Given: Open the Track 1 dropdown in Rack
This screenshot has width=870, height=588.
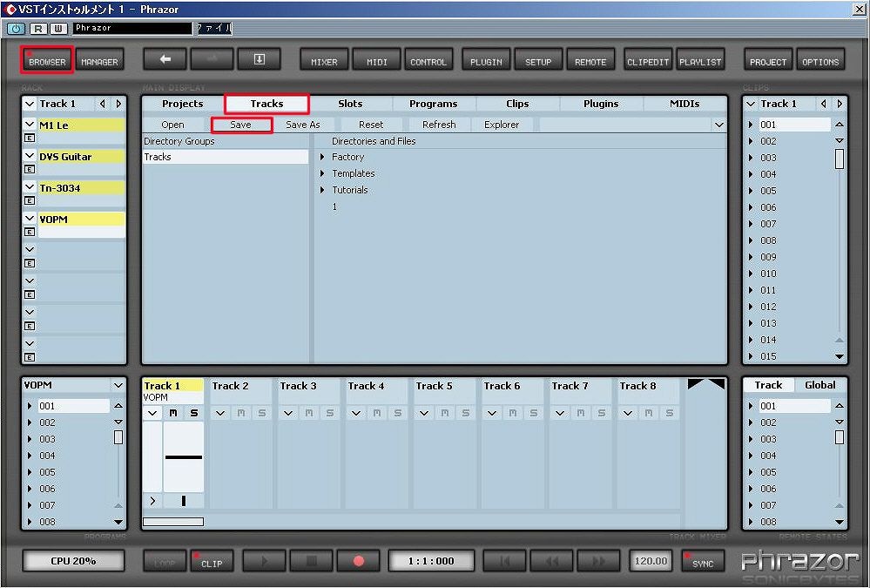Looking at the screenshot, I should point(30,104).
